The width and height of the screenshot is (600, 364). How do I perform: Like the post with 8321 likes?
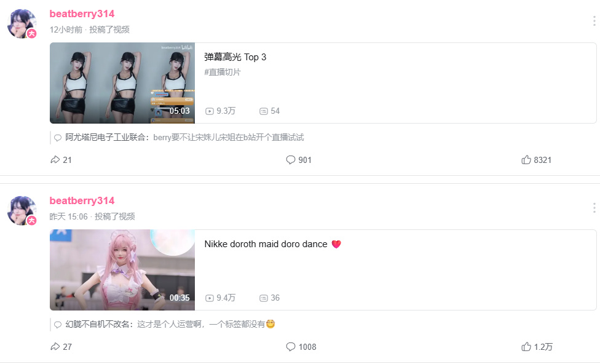pos(536,160)
